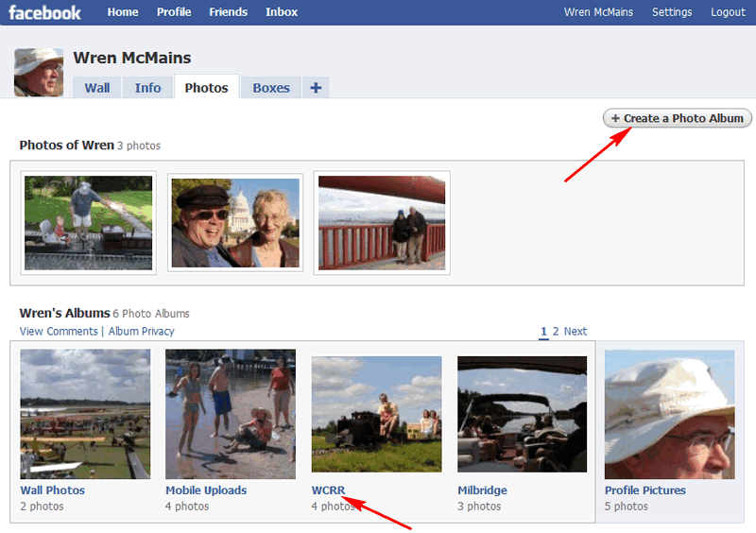Open Friends in top navigation

(x=228, y=12)
